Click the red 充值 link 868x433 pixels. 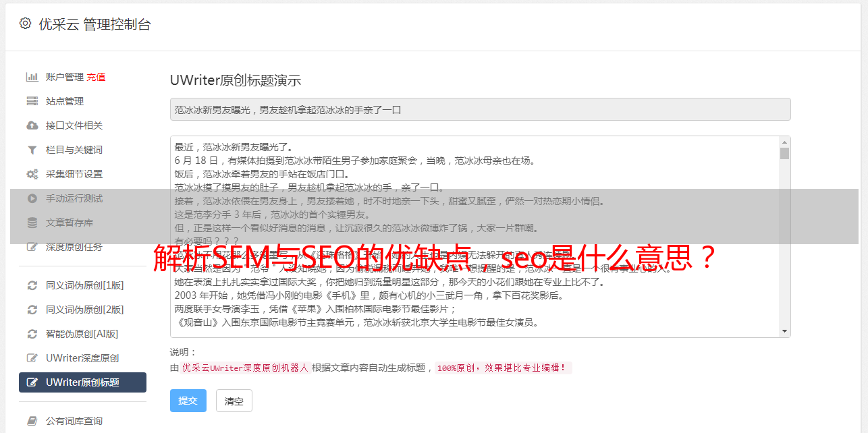coord(96,77)
